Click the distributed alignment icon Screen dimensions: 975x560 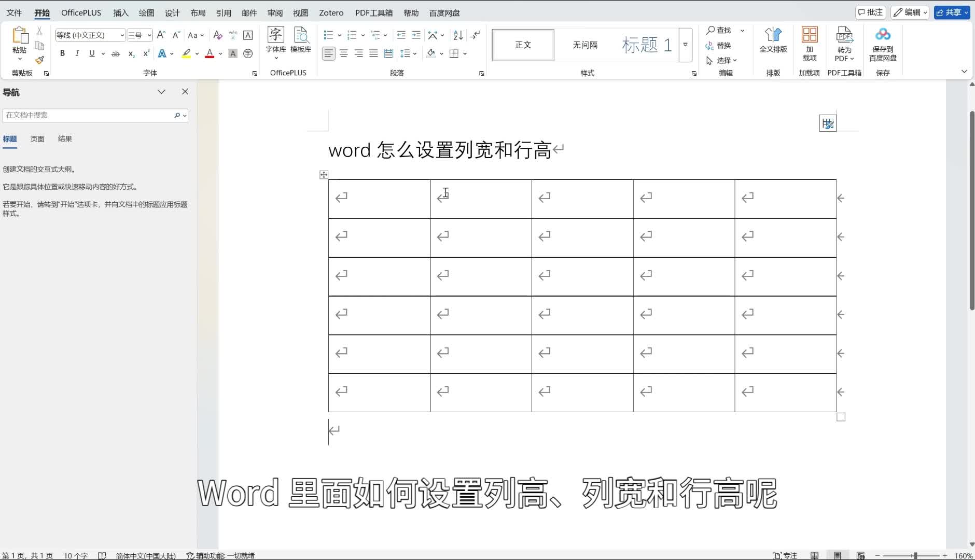tap(388, 53)
